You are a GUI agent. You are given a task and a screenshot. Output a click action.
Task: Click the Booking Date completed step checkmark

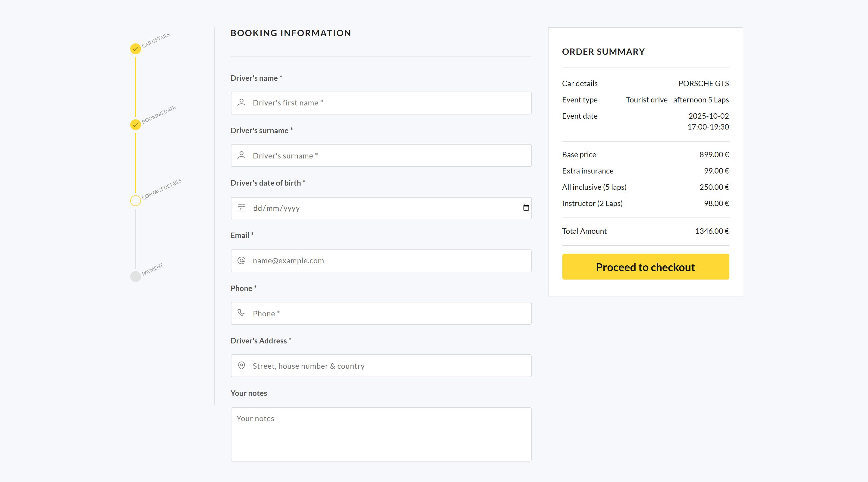click(135, 125)
